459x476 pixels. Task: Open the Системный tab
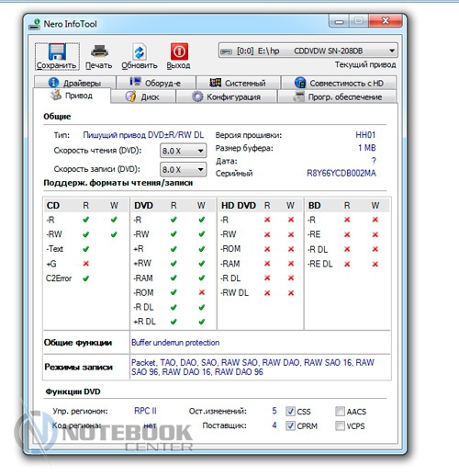[238, 83]
